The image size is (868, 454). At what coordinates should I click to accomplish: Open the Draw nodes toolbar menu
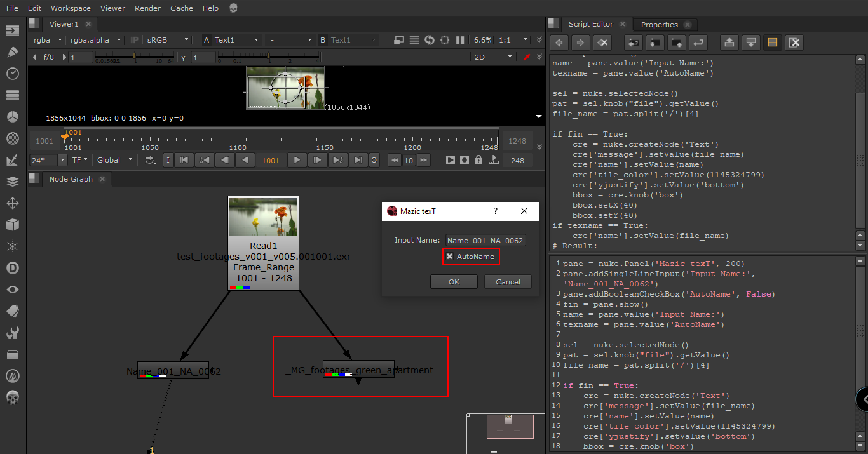(12, 51)
